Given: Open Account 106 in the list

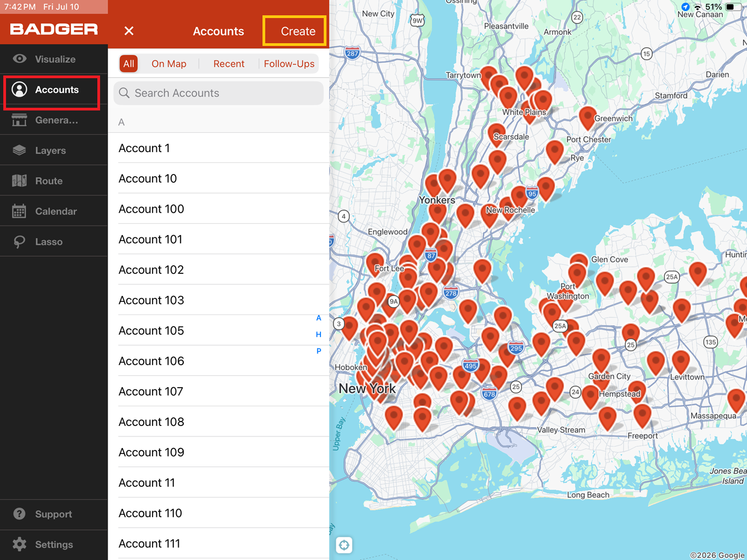Looking at the screenshot, I should [219, 361].
